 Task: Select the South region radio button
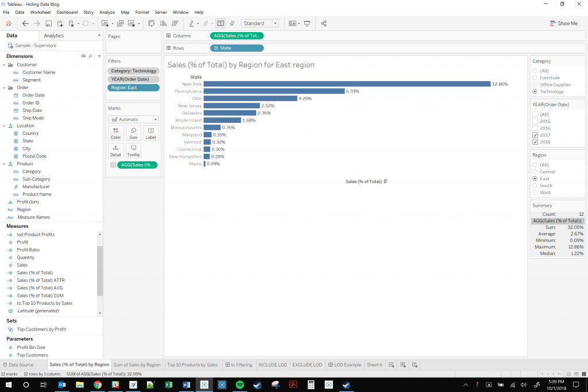(534, 185)
